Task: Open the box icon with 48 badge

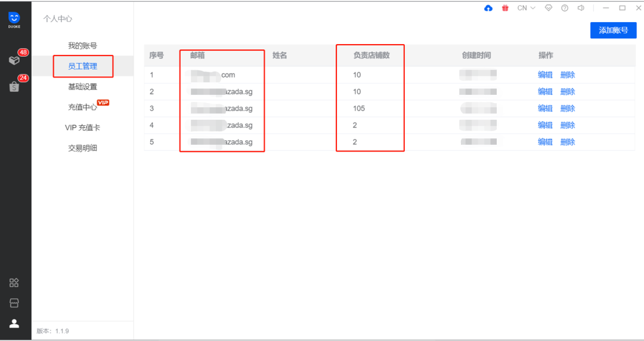Action: click(x=15, y=60)
